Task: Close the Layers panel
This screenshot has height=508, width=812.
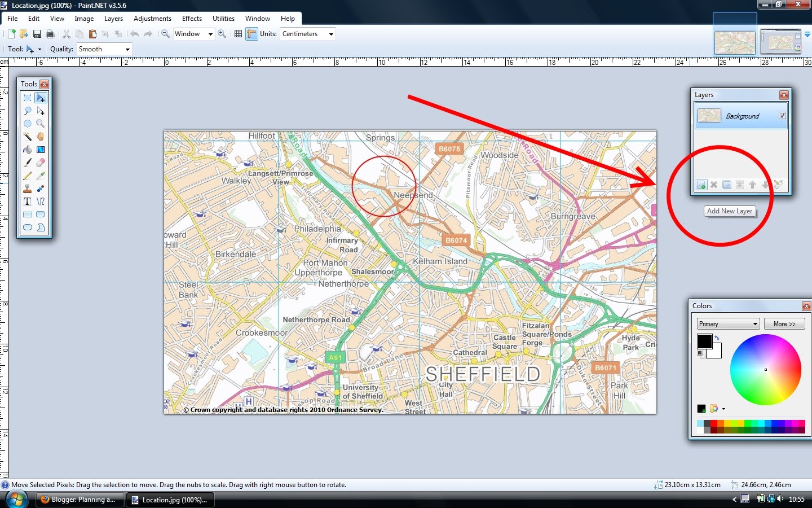Action: pos(784,95)
